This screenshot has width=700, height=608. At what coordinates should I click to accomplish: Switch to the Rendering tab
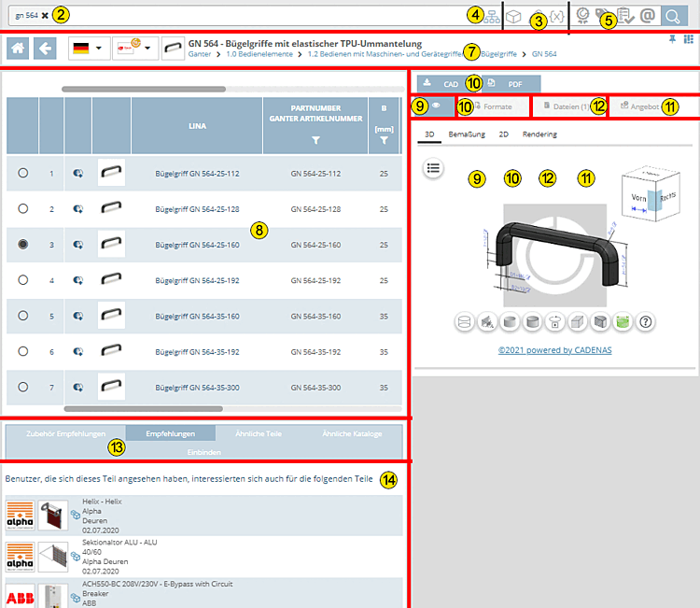point(539,134)
